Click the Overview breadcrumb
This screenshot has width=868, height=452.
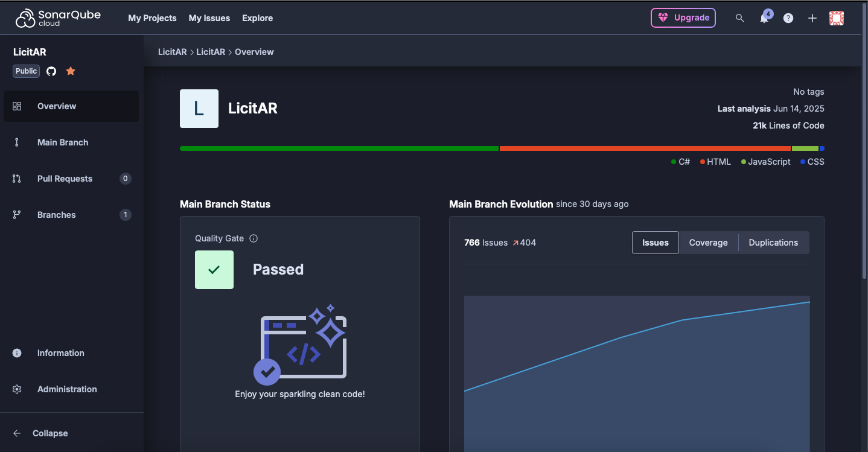(254, 52)
